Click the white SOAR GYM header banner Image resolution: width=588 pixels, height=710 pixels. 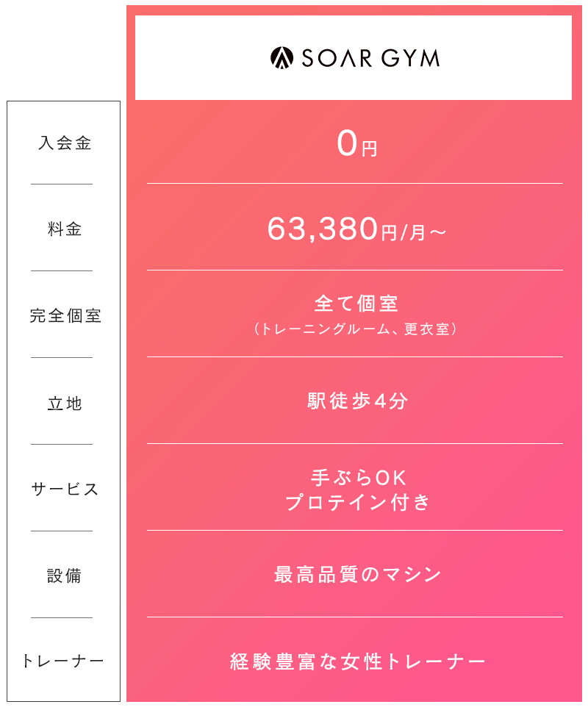click(354, 57)
